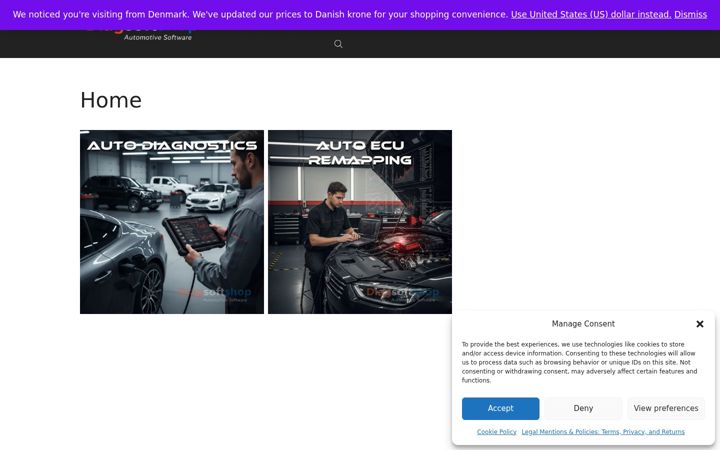Click the Automotive Software site logo
This screenshot has height=450, width=720.
point(141,36)
